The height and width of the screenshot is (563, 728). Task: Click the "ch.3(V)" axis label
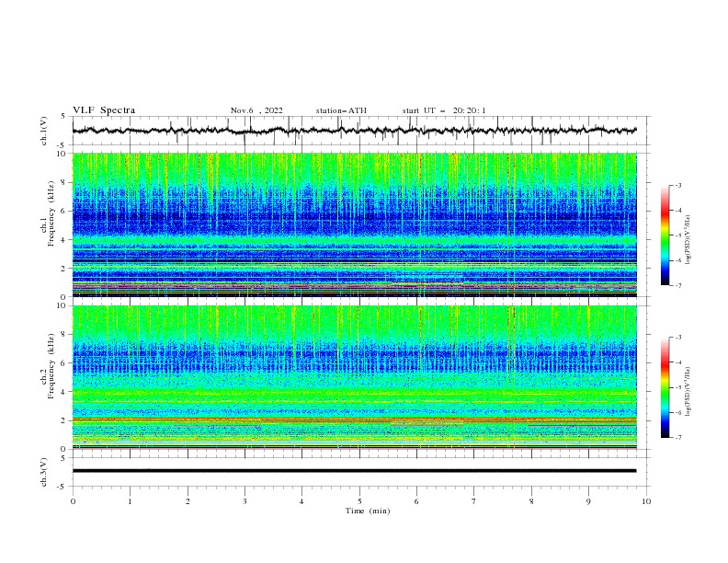[44, 472]
